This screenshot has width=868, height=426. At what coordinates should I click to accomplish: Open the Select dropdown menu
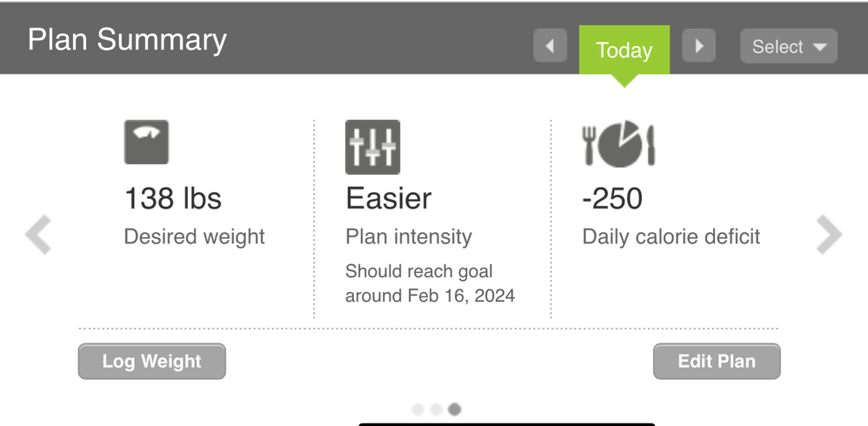pos(789,47)
